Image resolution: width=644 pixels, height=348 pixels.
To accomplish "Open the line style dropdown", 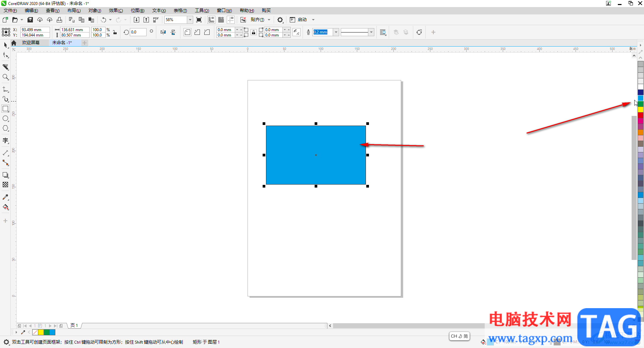I will point(371,32).
